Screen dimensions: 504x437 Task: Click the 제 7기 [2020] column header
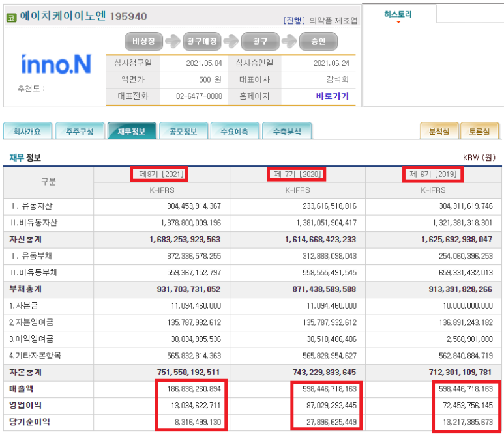click(x=297, y=175)
